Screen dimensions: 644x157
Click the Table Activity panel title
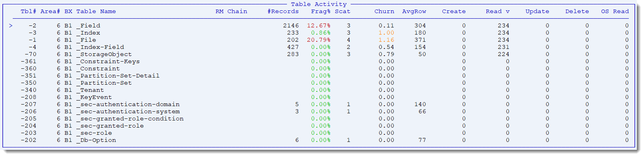click(318, 4)
